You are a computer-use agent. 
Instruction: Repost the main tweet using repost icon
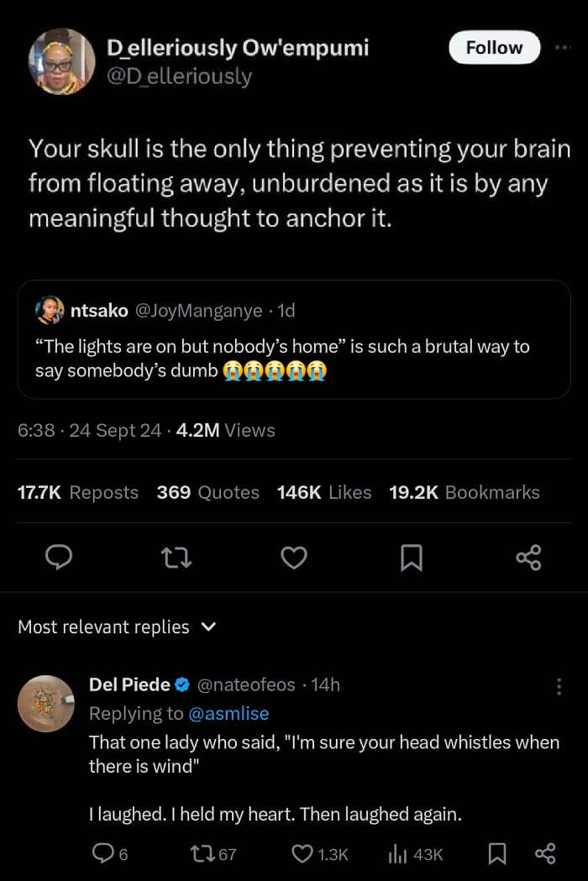(x=177, y=557)
